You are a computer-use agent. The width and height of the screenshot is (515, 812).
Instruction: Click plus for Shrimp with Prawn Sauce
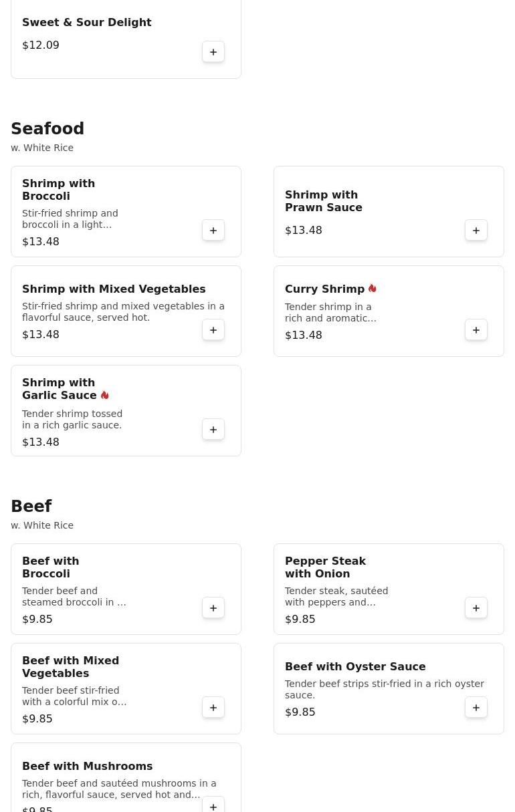pos(476,231)
